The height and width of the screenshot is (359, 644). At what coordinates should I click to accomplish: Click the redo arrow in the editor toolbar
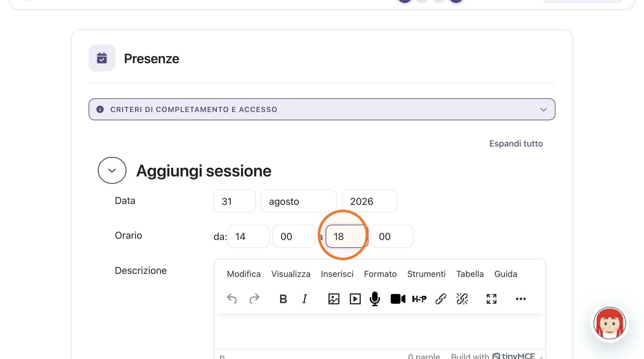pyautogui.click(x=254, y=299)
